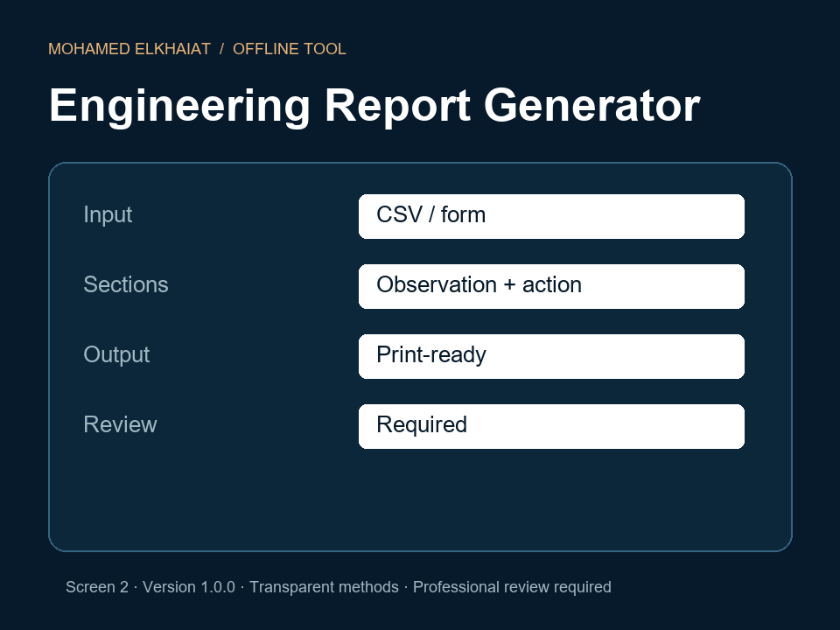840x630 pixels.
Task: Click the Output field showing Print-ready
Action: click(x=551, y=357)
